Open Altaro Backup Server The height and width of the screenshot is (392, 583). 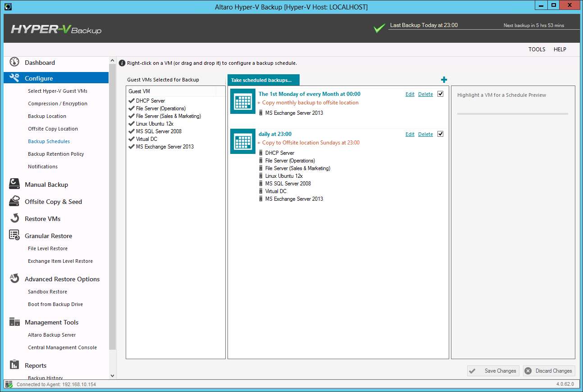click(52, 335)
